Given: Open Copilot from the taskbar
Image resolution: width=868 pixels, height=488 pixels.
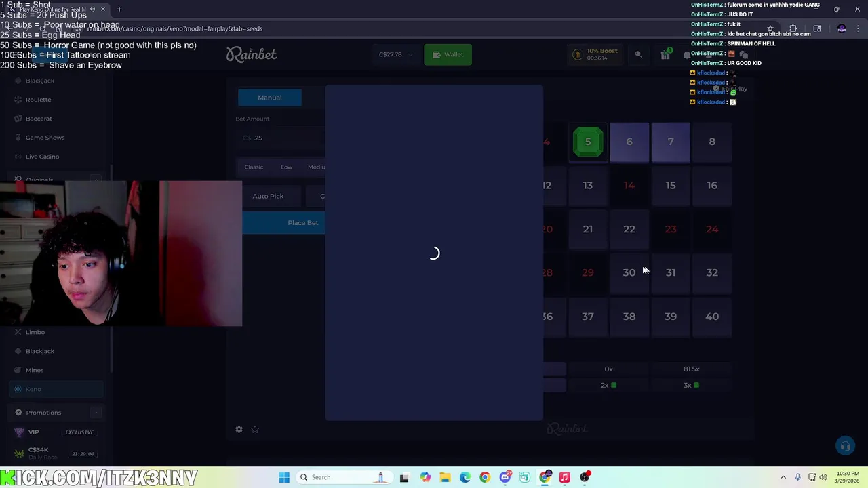Looking at the screenshot, I should tap(425, 477).
